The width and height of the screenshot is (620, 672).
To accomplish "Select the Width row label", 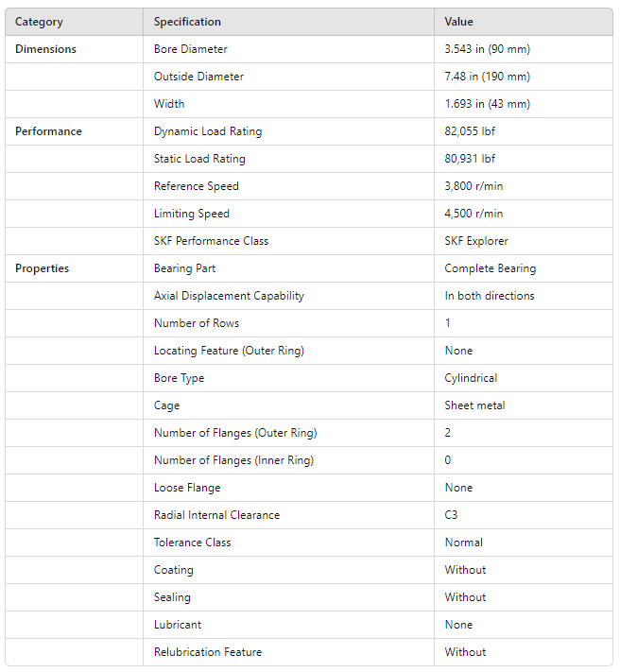I will 169,104.
